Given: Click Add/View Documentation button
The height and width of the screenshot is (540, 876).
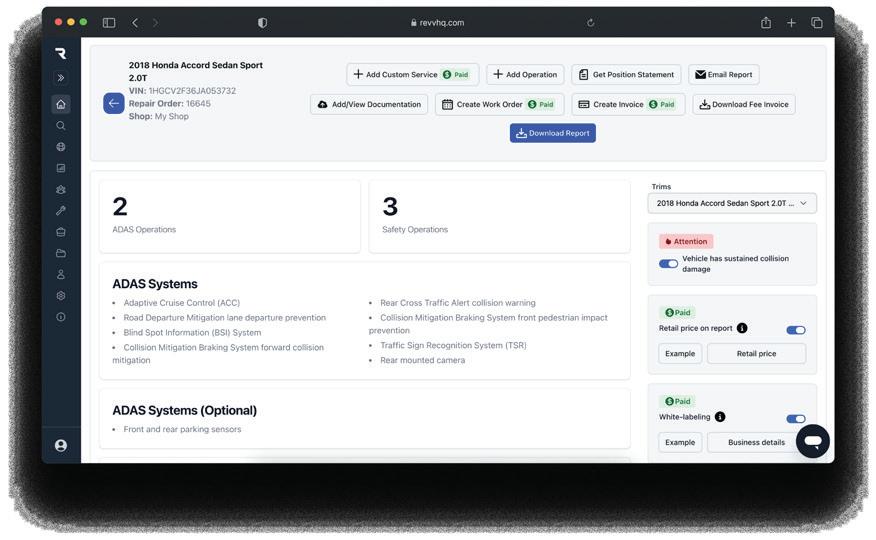Looking at the screenshot, I should (x=369, y=104).
